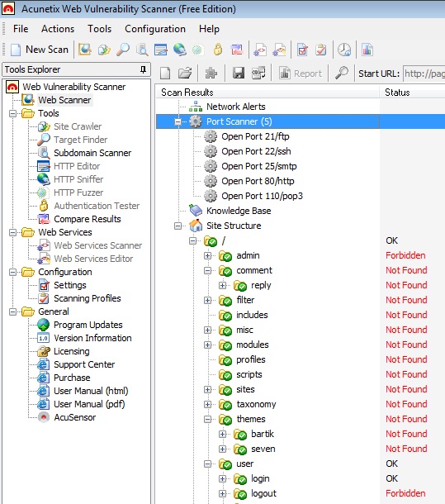Open User Manual (html)
The width and height of the screenshot is (445, 504).
[91, 391]
